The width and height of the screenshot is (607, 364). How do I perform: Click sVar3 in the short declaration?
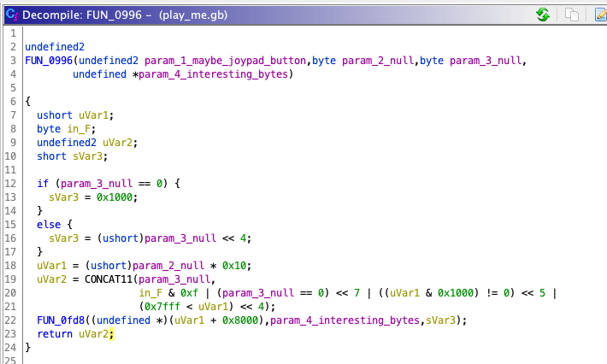(88, 156)
